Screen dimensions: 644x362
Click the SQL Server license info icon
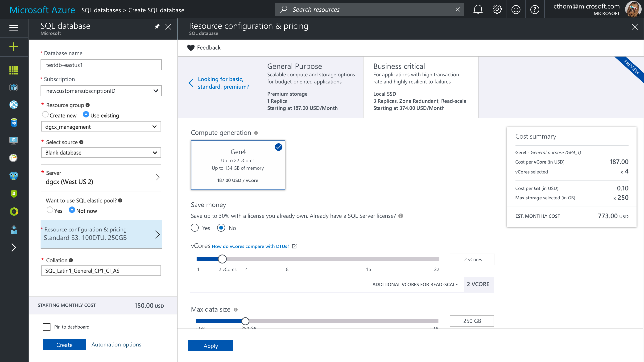[400, 216]
